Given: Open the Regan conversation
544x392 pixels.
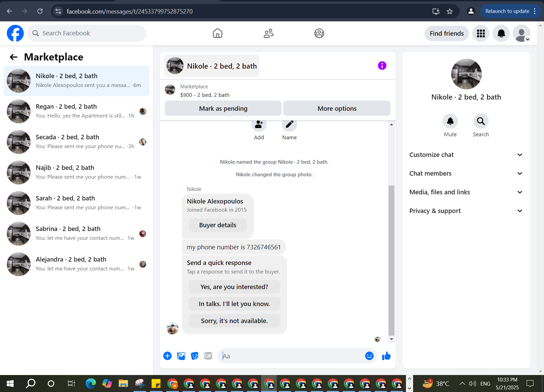Looking at the screenshot, I should pyautogui.click(x=76, y=111).
